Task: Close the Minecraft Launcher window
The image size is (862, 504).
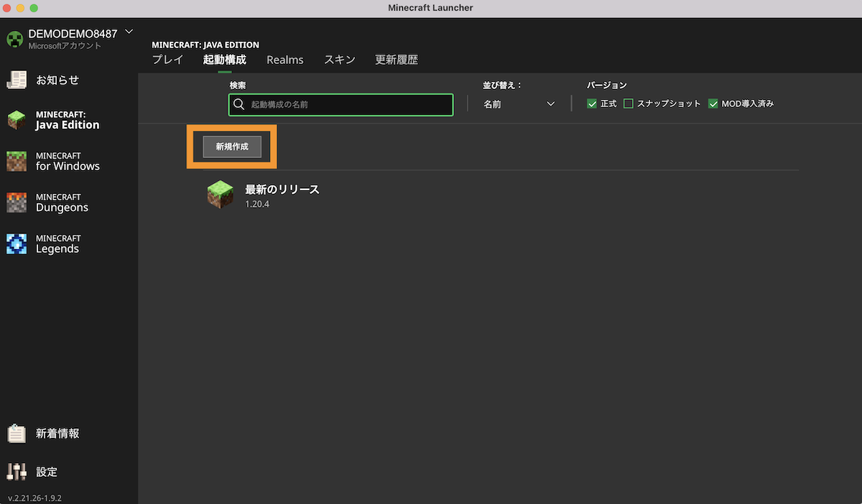Action: coord(7,8)
